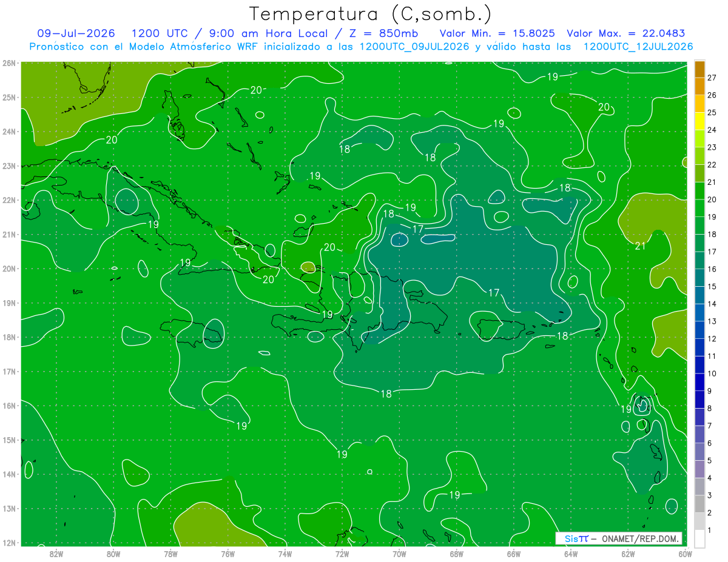Click color scale label "25"
The image size is (728, 562).
(712, 112)
